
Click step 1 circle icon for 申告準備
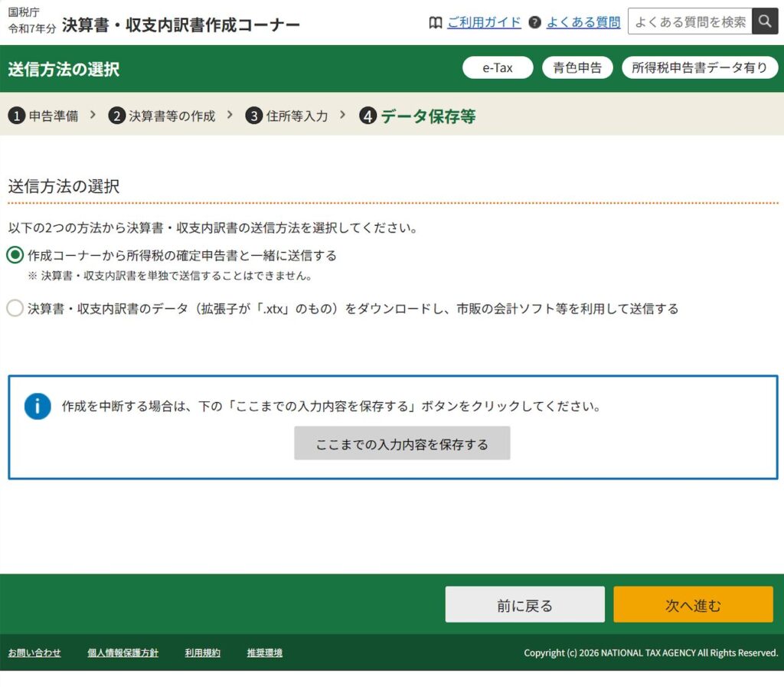click(16, 116)
